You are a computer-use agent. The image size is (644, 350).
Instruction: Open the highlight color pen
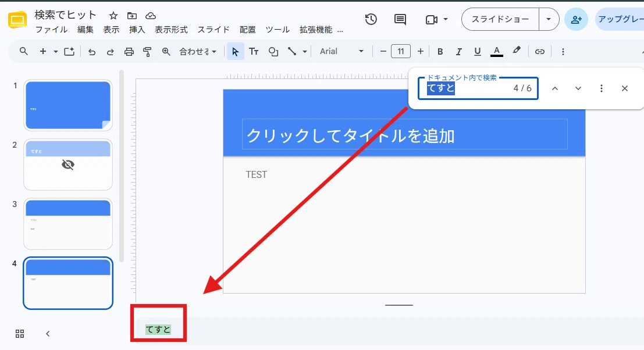(516, 51)
